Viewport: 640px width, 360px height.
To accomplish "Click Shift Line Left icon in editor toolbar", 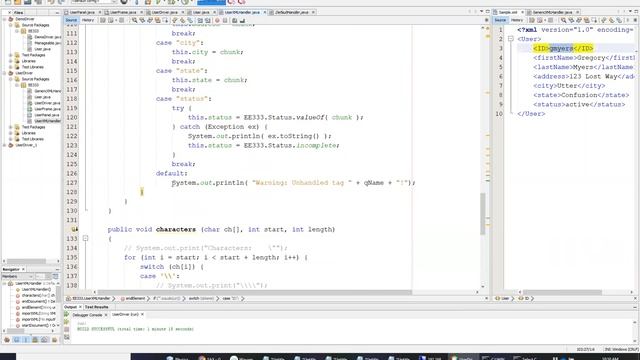I will (x=200, y=20).
